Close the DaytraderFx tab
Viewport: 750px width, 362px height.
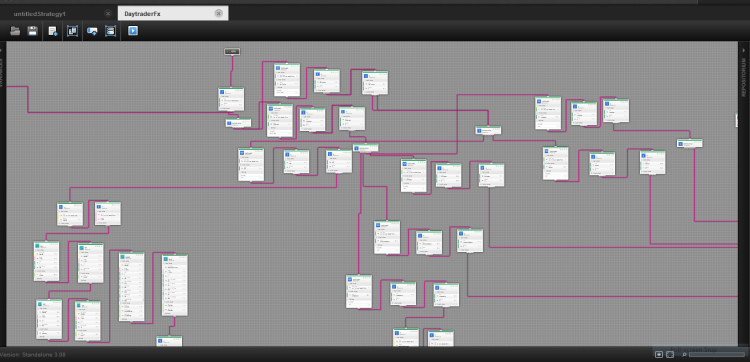coord(219,13)
